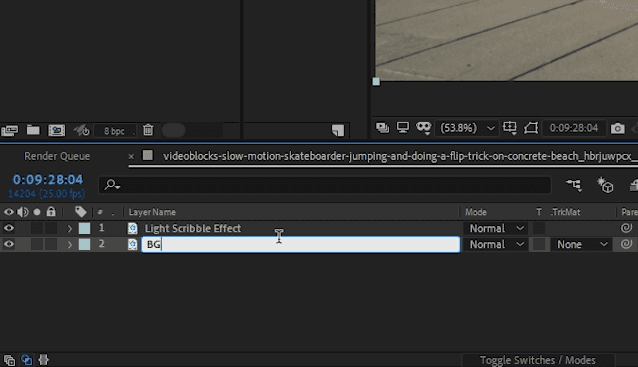The height and width of the screenshot is (367, 638).
Task: Click the Layer Name column header
Action: [x=152, y=212]
